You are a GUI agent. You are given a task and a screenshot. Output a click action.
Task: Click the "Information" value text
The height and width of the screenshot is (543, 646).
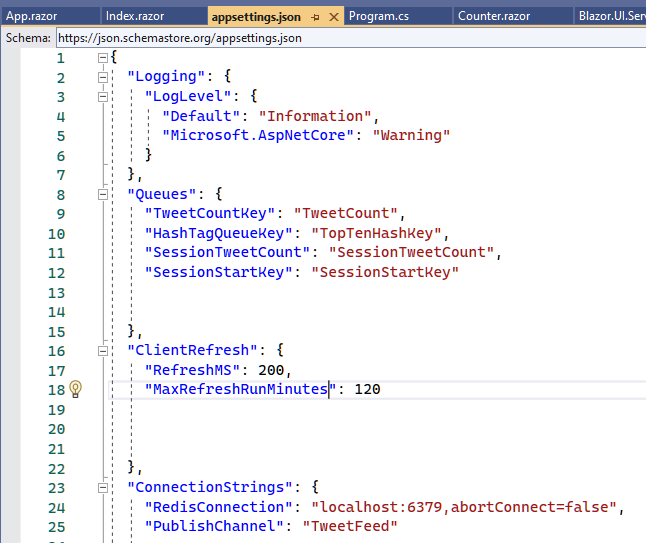315,116
